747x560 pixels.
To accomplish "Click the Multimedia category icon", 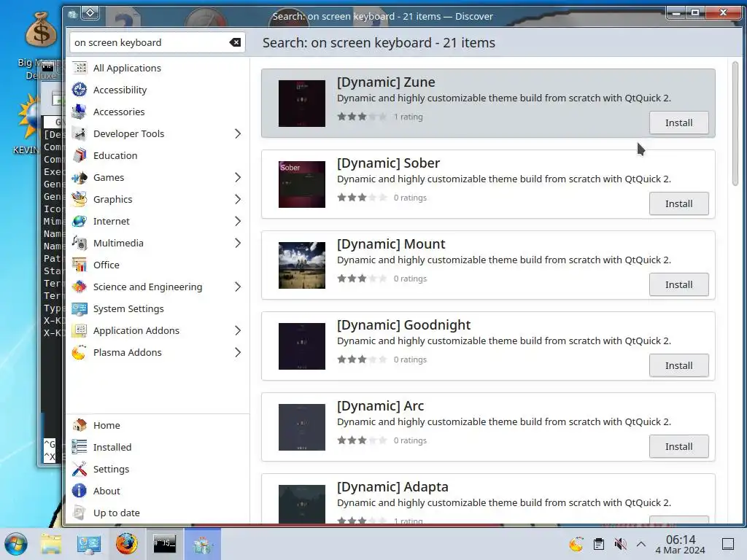I will click(x=80, y=244).
